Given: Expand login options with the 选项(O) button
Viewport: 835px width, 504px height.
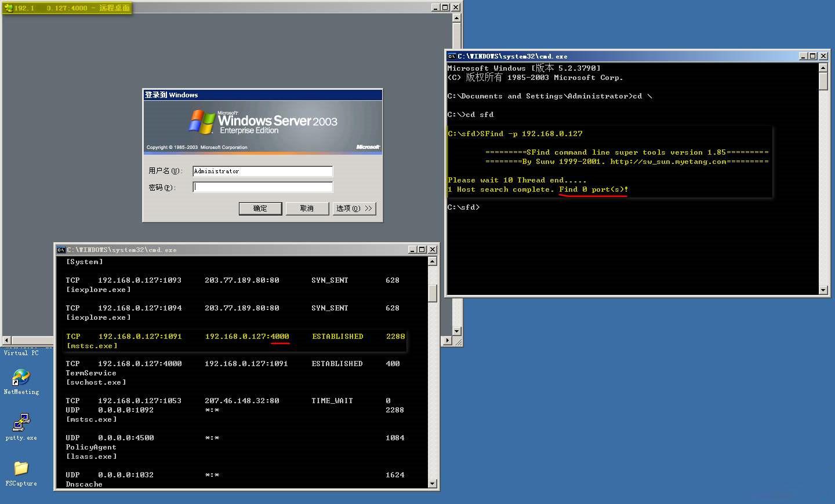Looking at the screenshot, I should click(354, 208).
